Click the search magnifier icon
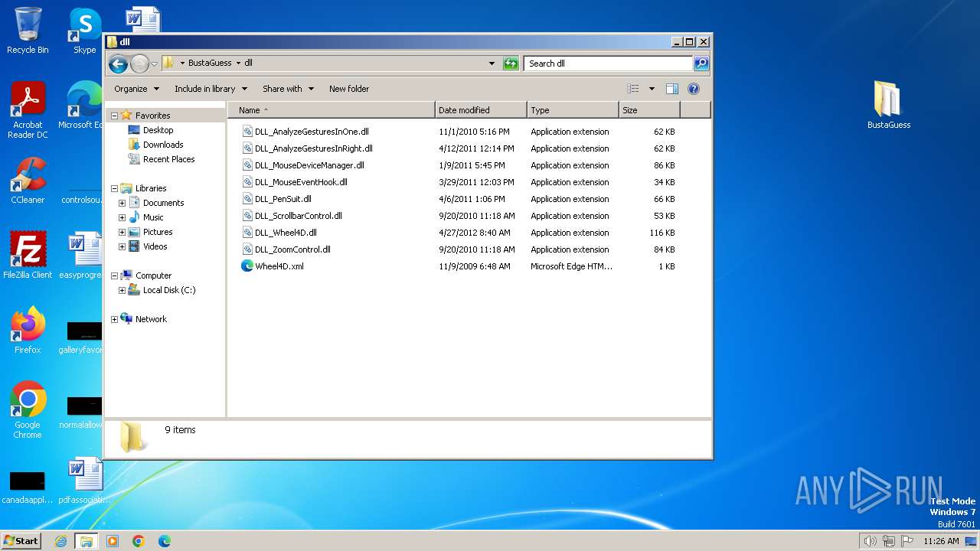Image resolution: width=980 pixels, height=551 pixels. [701, 64]
